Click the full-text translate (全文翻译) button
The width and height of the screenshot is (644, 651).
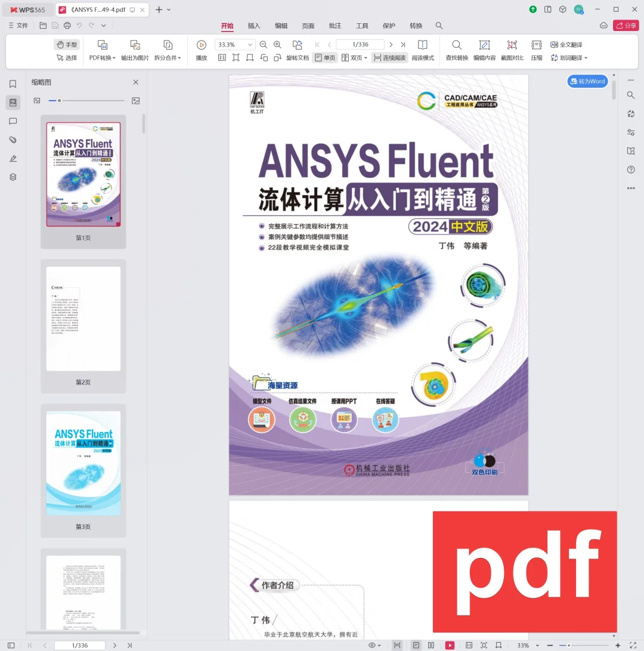(x=566, y=45)
